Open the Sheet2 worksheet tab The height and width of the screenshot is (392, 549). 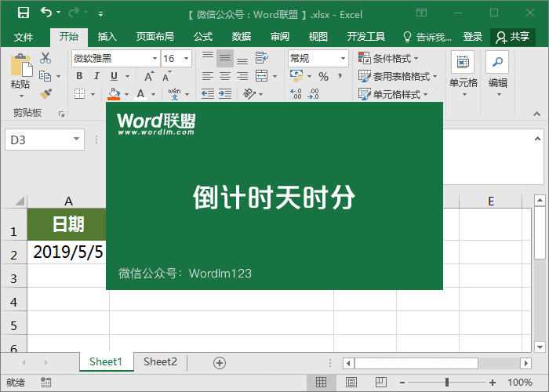[x=160, y=361]
